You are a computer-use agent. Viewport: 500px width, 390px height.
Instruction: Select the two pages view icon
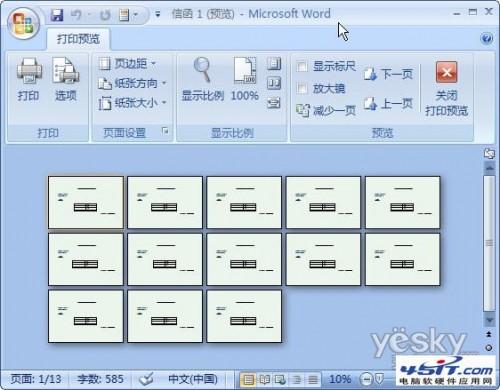coord(274,83)
